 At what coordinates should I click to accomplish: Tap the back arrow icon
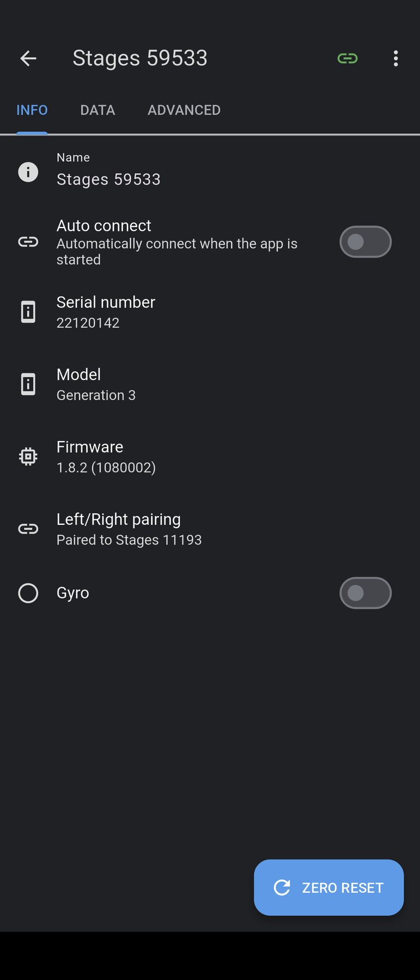(x=28, y=58)
